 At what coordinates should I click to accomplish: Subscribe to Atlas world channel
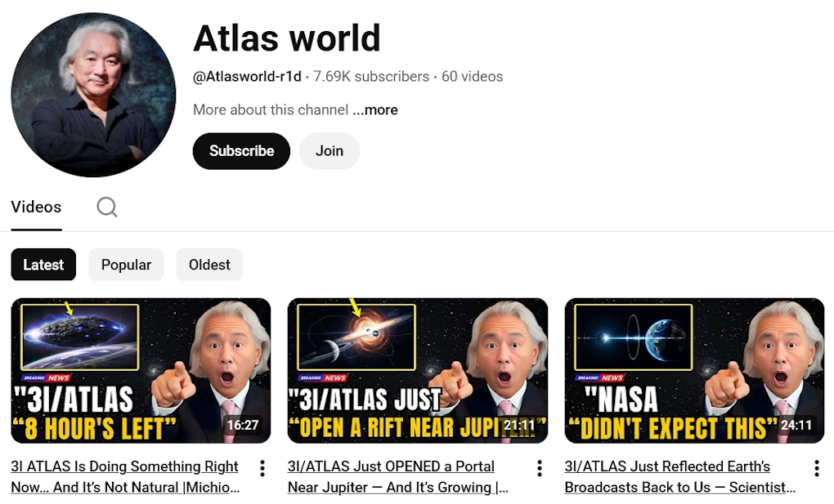tap(241, 151)
